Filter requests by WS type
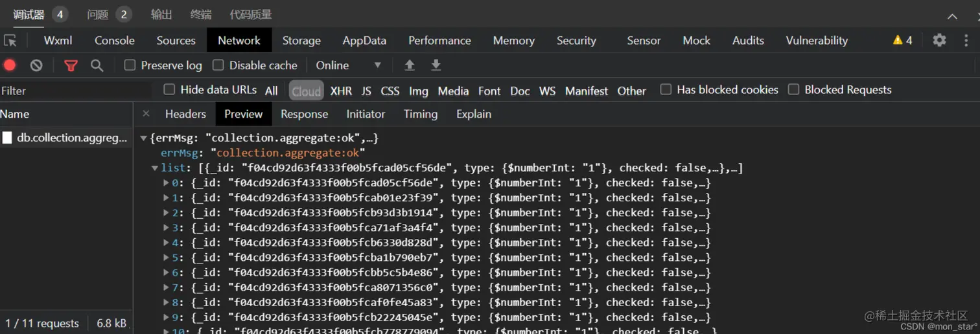This screenshot has width=980, height=334. pyautogui.click(x=547, y=91)
